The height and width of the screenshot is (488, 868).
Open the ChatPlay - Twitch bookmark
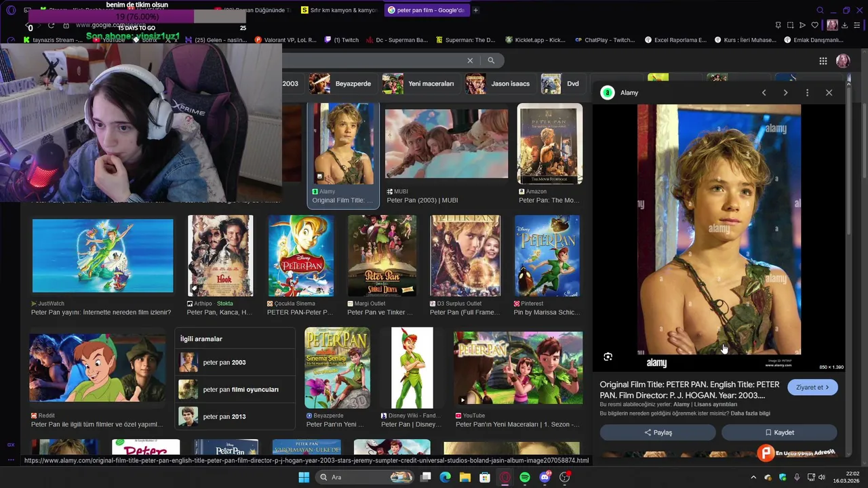pyautogui.click(x=605, y=40)
